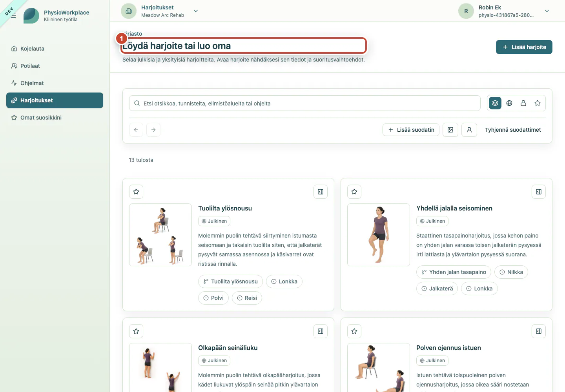Toggle the sidebar menu hamburger icon
Image resolution: width=565 pixels, height=392 pixels.
[x=13, y=16]
